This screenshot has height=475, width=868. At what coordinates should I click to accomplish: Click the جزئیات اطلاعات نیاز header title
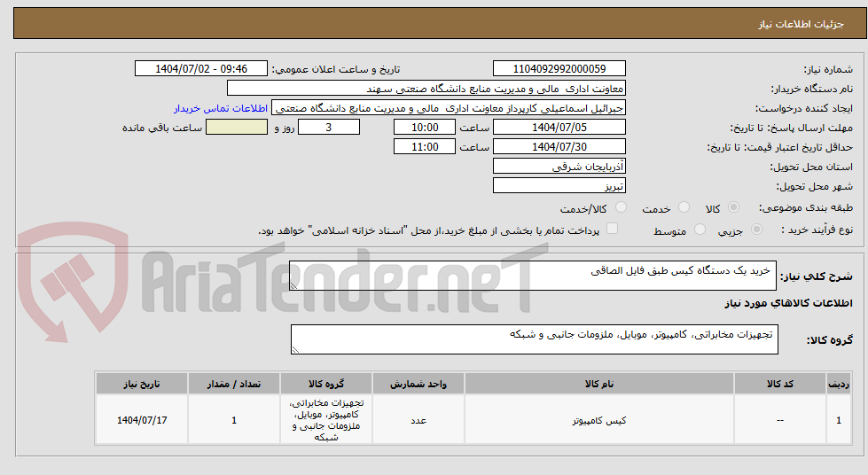coord(801,24)
